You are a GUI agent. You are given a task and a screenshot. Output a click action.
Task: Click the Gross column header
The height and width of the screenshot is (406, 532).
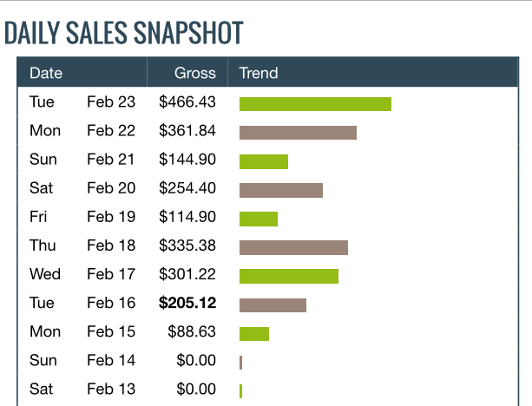194,73
